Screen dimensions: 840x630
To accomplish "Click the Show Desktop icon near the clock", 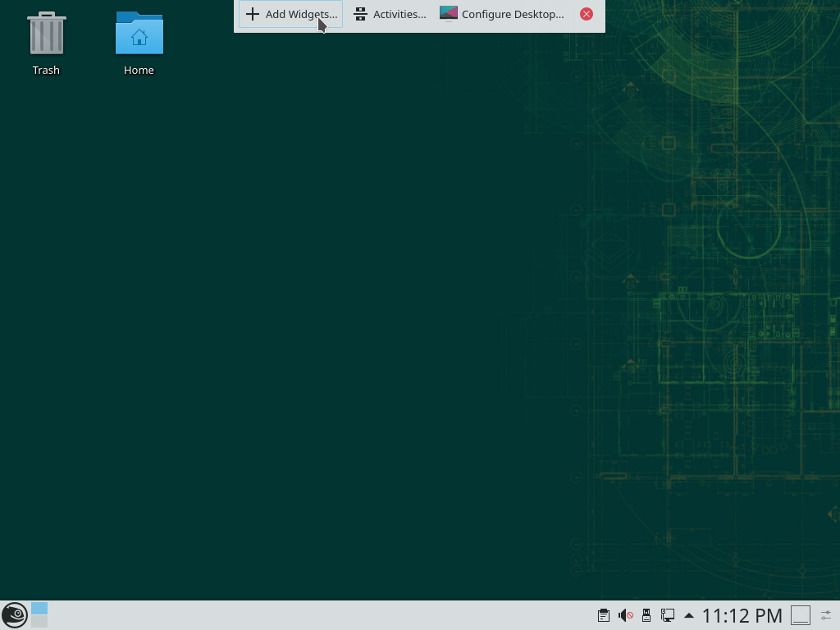I will point(801,614).
